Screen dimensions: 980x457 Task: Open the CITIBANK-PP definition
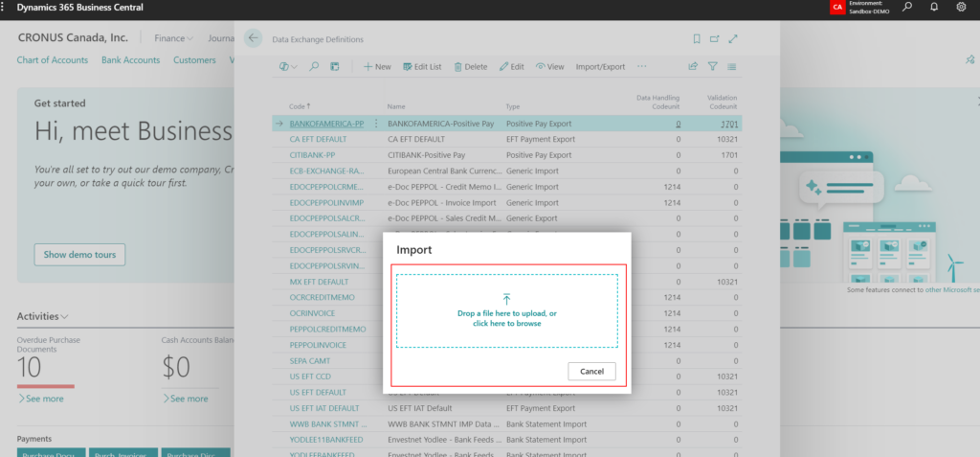pos(313,154)
